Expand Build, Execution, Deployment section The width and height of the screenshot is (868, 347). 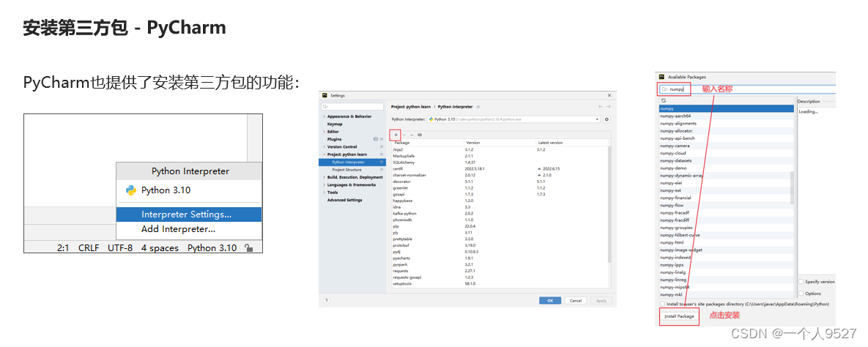(x=323, y=177)
